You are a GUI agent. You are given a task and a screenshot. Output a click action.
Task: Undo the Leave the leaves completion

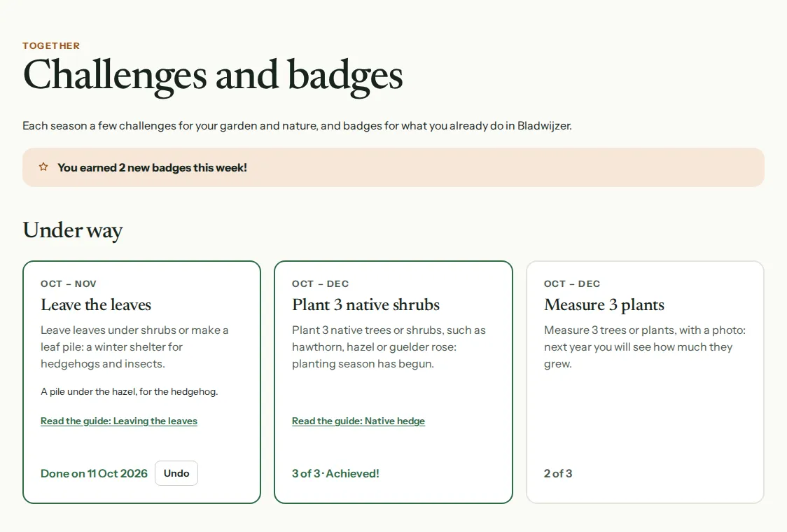tap(176, 473)
